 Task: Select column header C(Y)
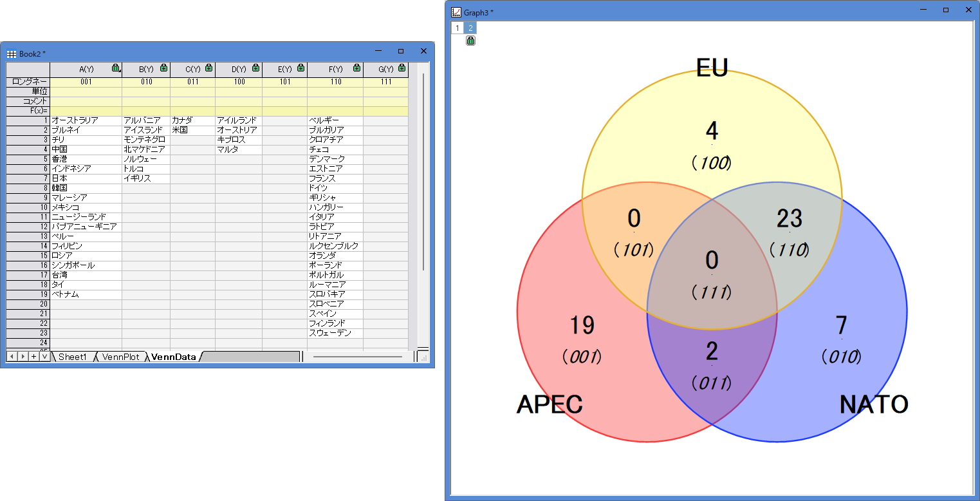click(192, 69)
